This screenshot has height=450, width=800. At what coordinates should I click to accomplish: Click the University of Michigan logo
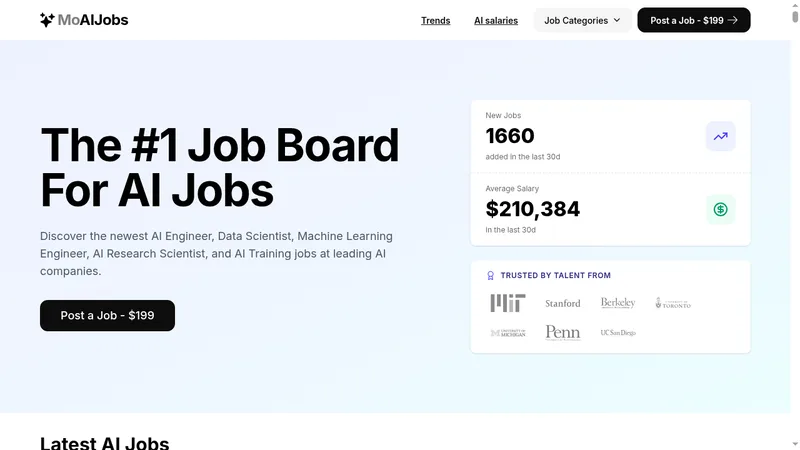(x=508, y=333)
